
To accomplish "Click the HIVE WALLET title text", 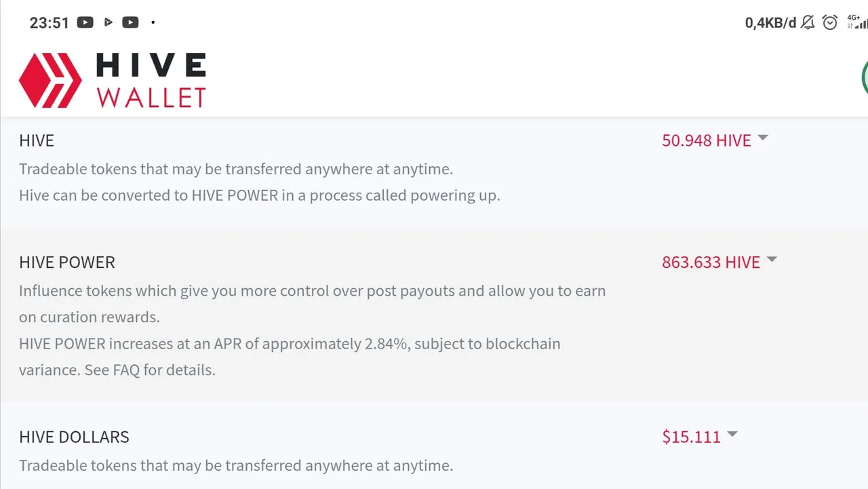I will pos(151,81).
